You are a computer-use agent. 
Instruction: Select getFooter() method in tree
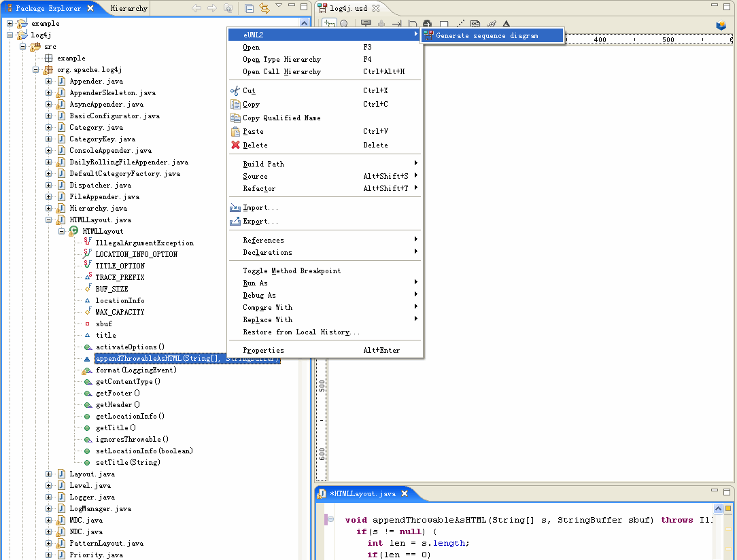click(118, 393)
